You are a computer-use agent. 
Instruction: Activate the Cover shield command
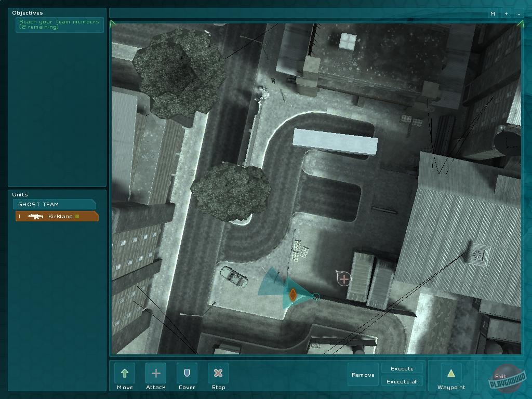click(187, 373)
